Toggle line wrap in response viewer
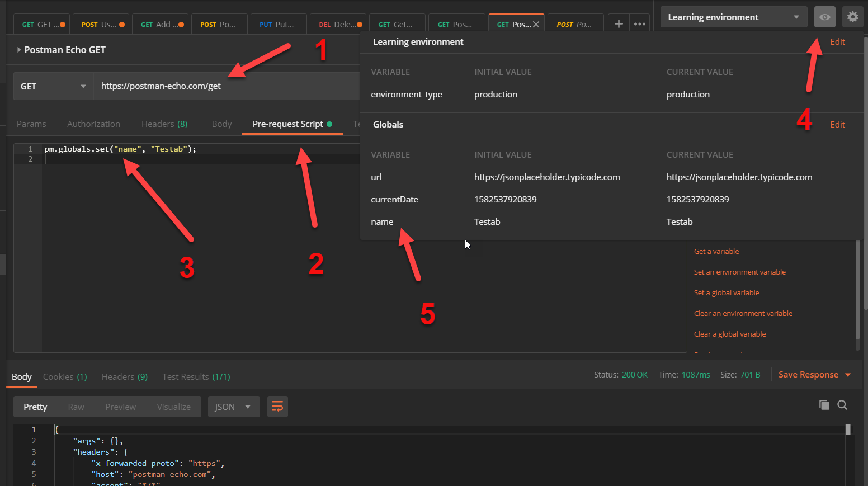The image size is (868, 486). 277,407
